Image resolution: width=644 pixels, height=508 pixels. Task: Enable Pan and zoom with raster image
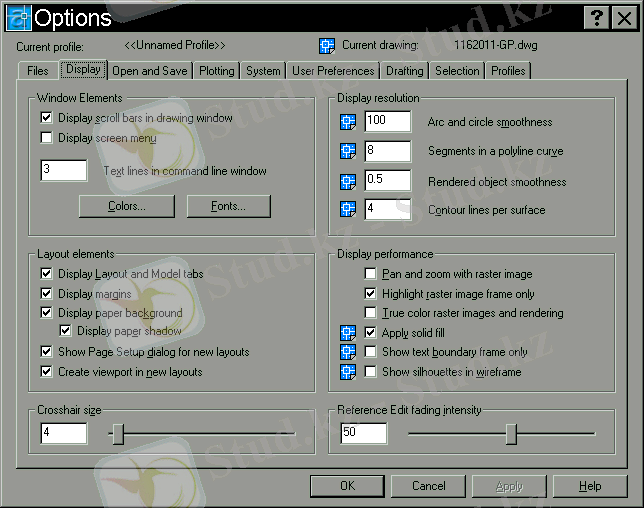370,274
